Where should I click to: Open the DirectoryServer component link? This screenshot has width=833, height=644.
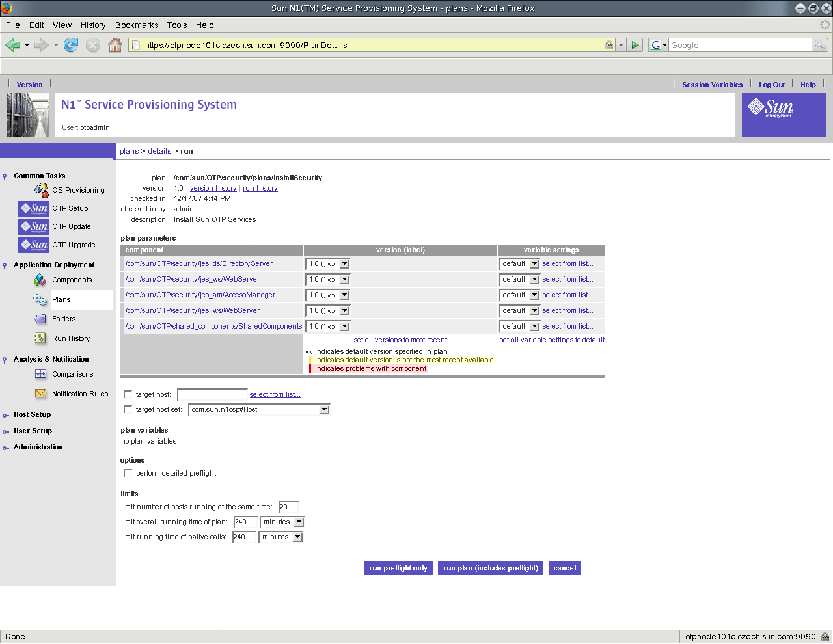click(198, 263)
